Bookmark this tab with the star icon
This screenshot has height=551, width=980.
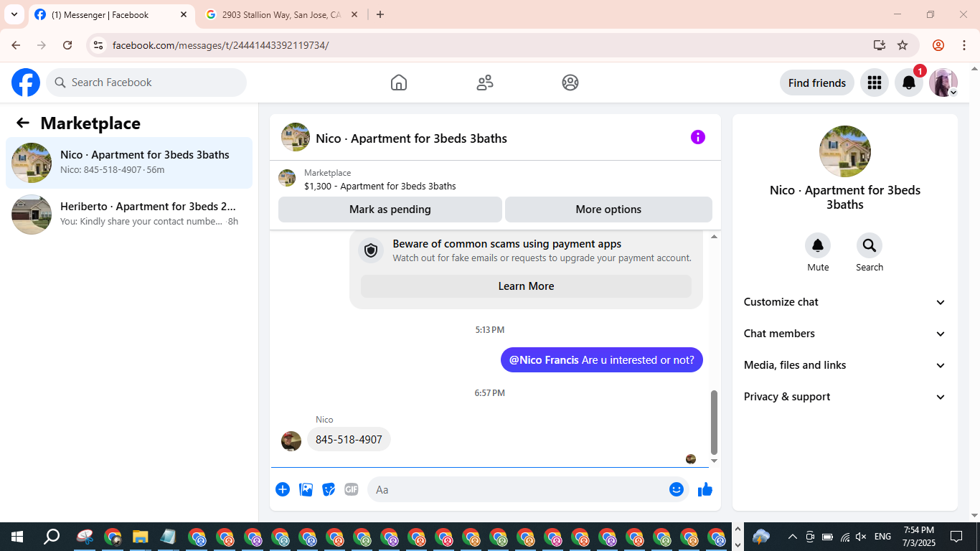(903, 45)
